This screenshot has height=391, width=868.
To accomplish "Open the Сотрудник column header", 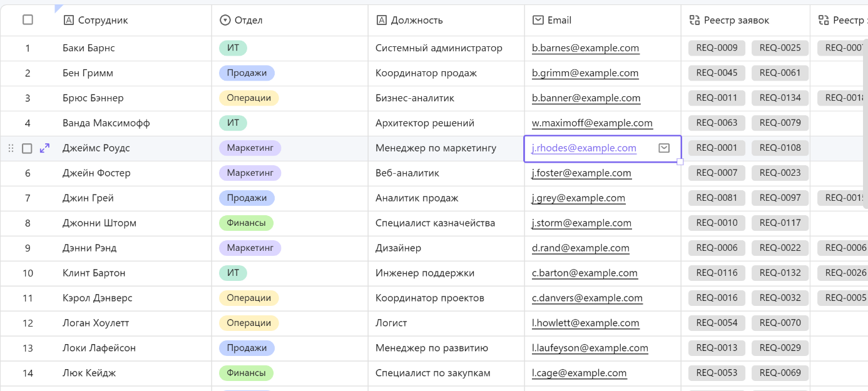I will click(133, 20).
